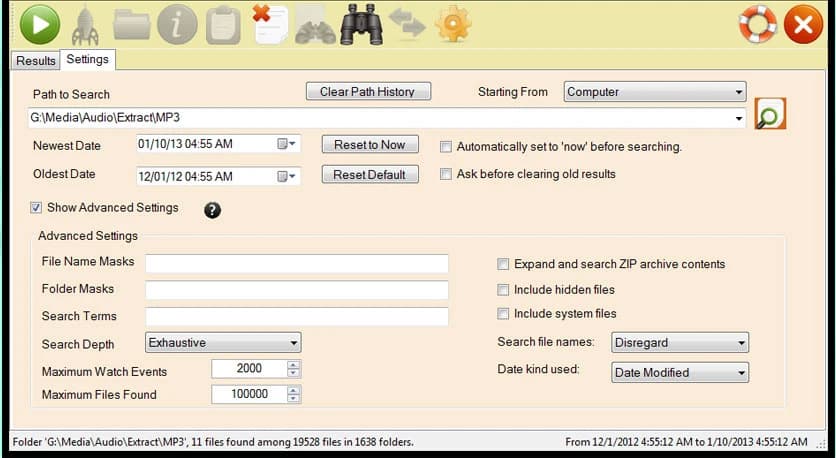Click the Maximum Files Found 100000 value
Image resolution: width=836 pixels, height=458 pixels.
(249, 395)
